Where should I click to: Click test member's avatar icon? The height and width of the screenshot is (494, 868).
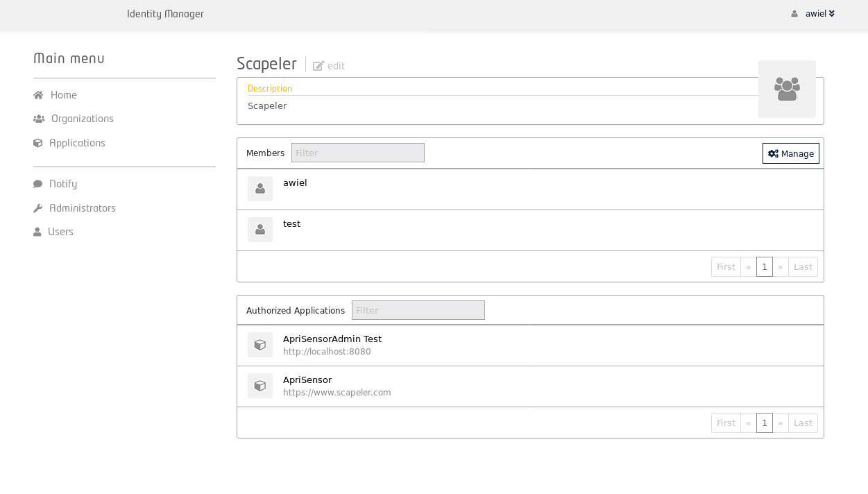[260, 230]
